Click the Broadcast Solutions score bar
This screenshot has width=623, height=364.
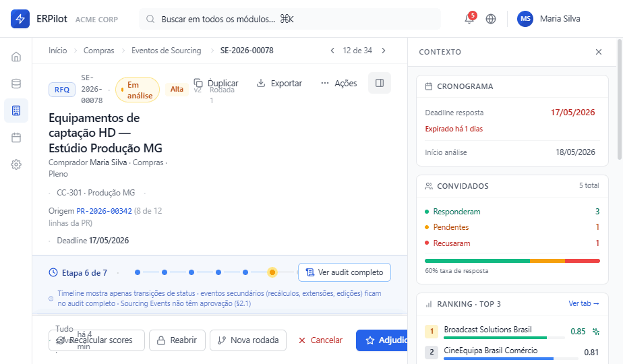[x=504, y=338]
